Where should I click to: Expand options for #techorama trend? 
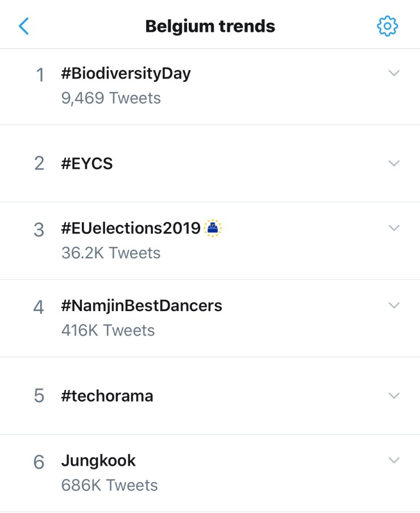(x=394, y=395)
